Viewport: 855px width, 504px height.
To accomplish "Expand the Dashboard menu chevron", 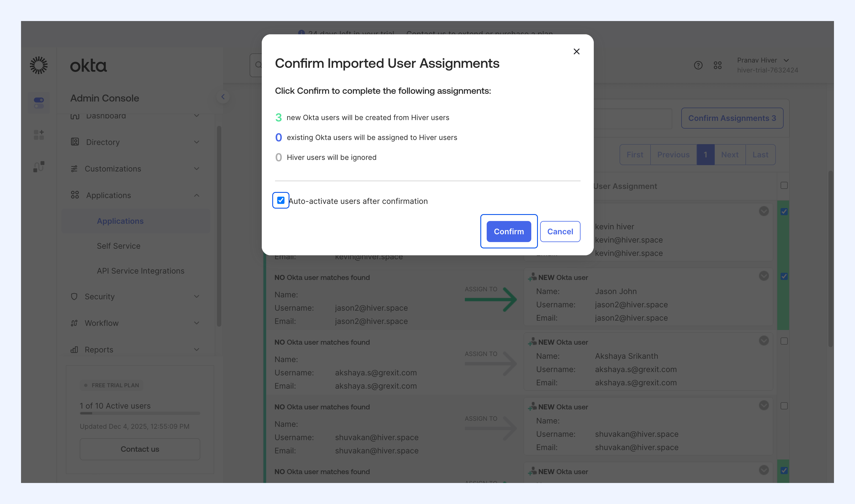I will click(197, 116).
